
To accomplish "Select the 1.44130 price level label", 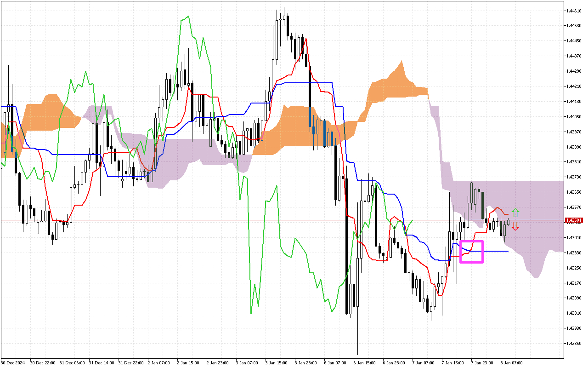I will coord(574,101).
